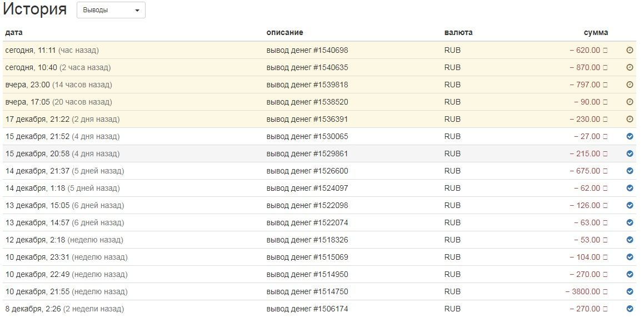This screenshot has width=644, height=317.
Task: Click completed checkmark icon for withdrawal #1506174
Action: tap(630, 309)
